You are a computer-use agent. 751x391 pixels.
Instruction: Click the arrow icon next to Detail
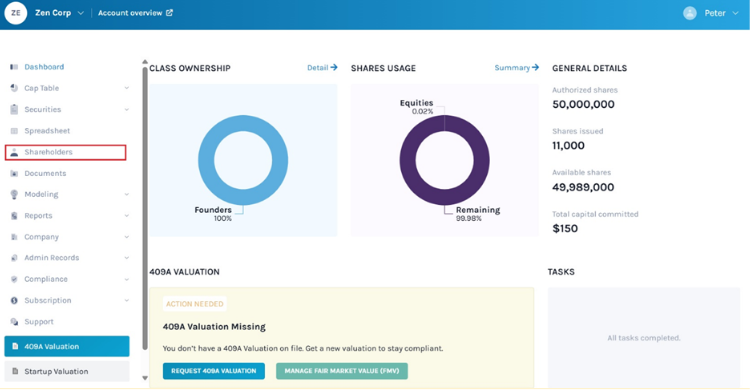click(334, 68)
